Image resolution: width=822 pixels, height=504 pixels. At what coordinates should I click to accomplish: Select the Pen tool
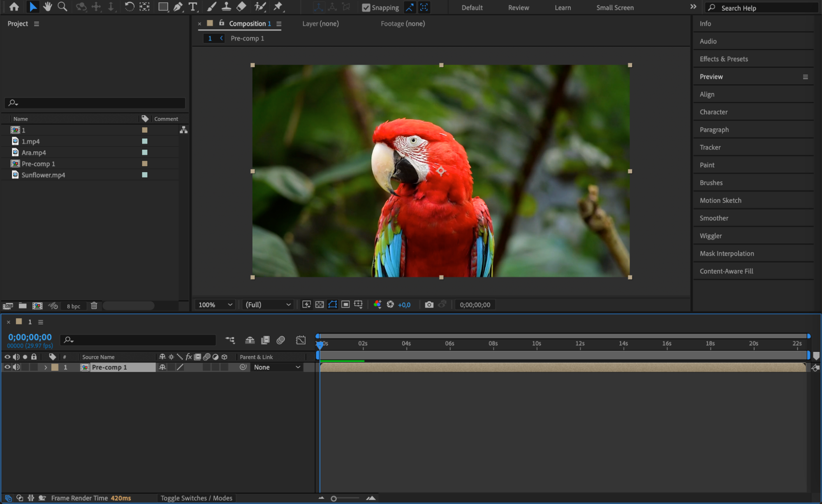point(178,7)
